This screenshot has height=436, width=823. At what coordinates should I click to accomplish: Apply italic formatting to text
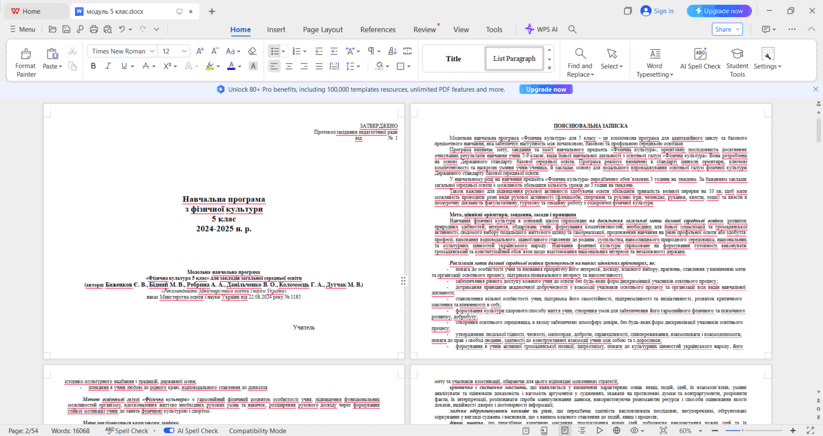[x=108, y=66]
